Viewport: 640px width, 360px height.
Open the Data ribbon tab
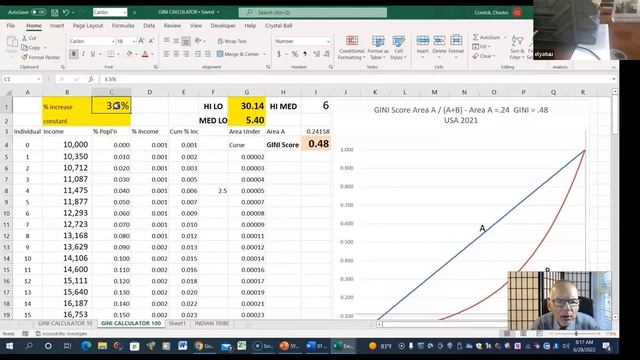point(149,25)
